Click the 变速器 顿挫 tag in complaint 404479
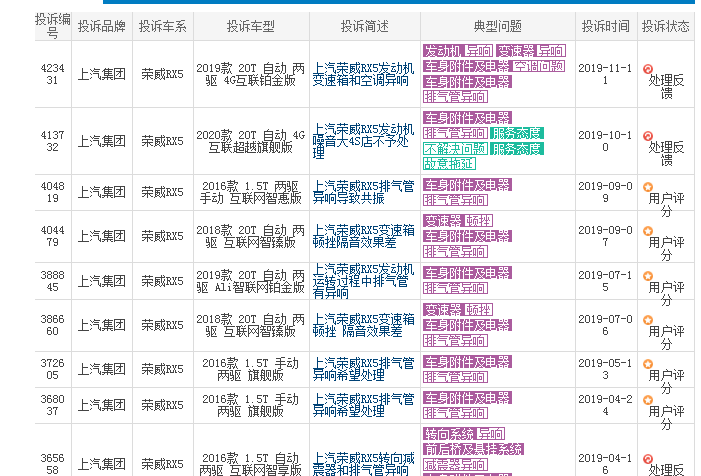This screenshot has width=701, height=476. pos(458,220)
